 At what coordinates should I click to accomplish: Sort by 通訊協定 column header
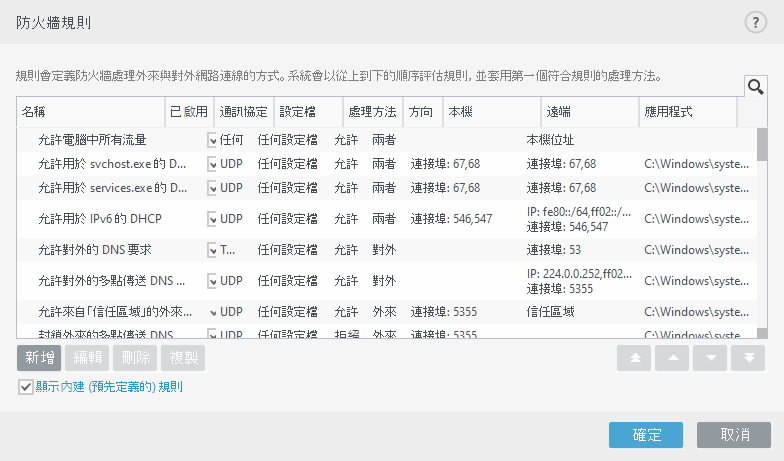tap(244, 112)
